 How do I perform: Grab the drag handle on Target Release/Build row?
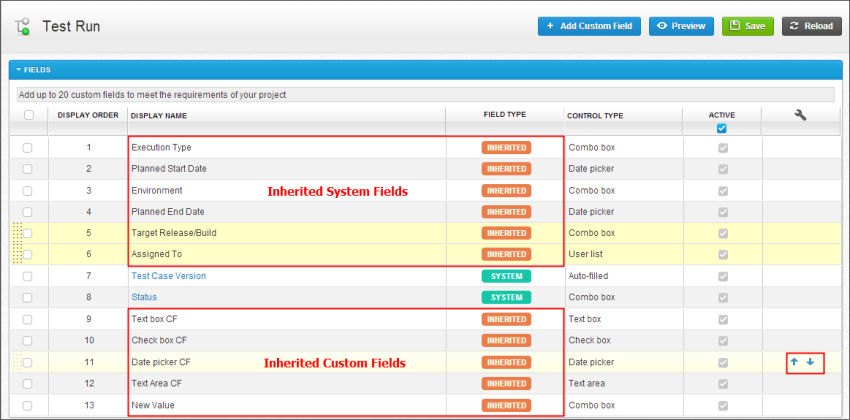pyautogui.click(x=15, y=233)
